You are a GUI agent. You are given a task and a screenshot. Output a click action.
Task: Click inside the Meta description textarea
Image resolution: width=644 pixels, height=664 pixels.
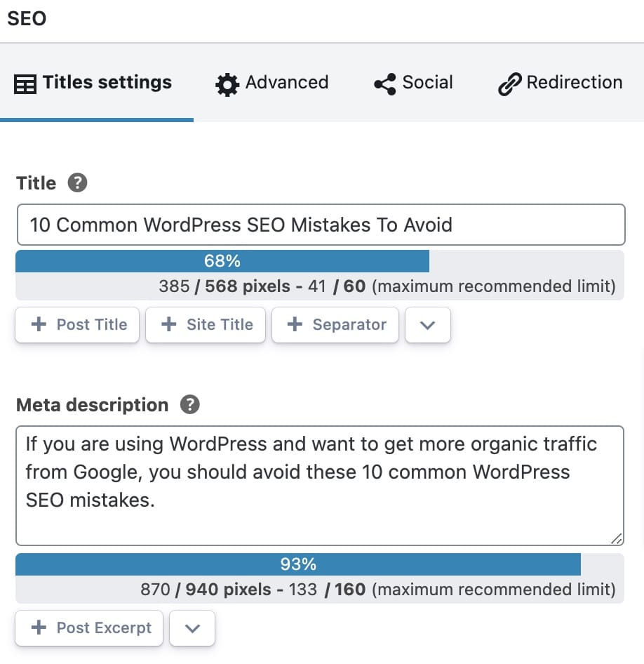320,486
